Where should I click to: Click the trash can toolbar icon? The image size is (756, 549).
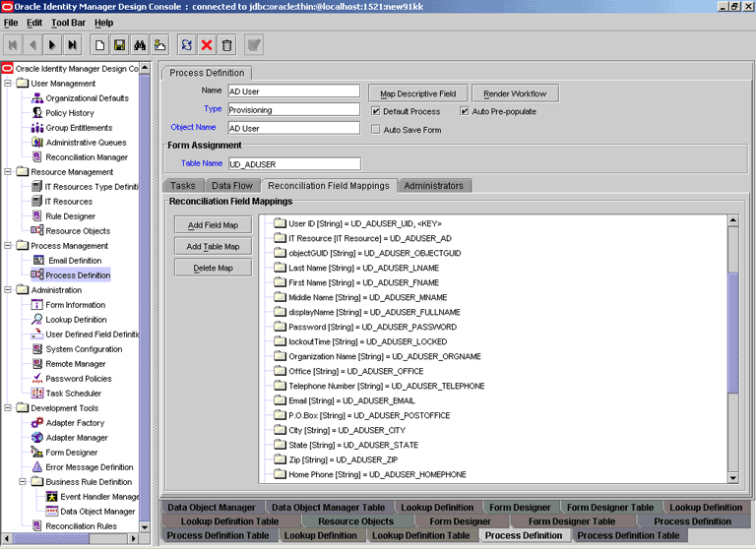pos(226,45)
